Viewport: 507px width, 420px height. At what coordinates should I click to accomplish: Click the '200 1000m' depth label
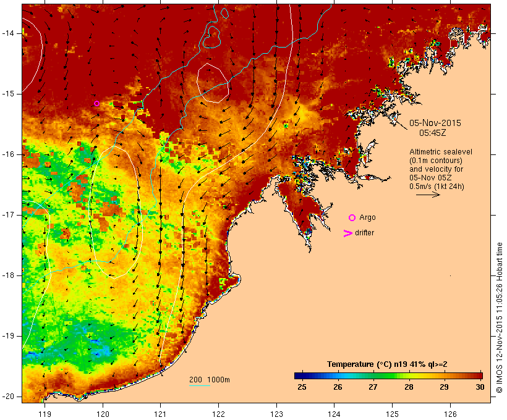pos(210,380)
